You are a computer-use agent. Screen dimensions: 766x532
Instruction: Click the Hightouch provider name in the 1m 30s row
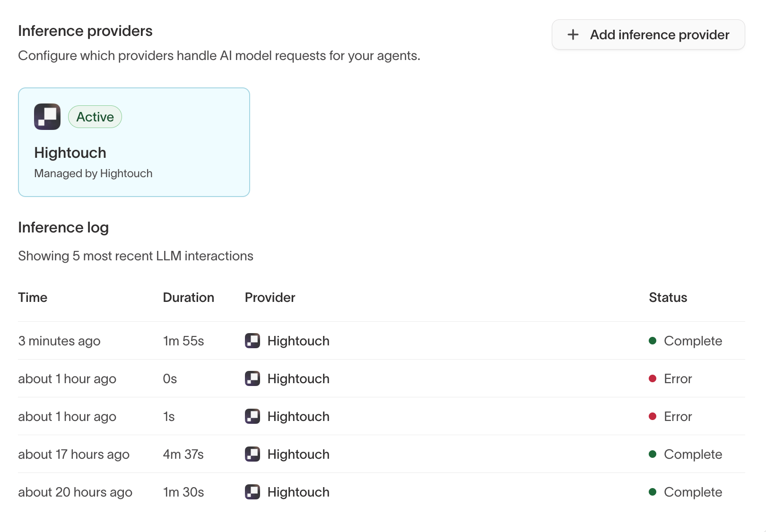coord(298,492)
